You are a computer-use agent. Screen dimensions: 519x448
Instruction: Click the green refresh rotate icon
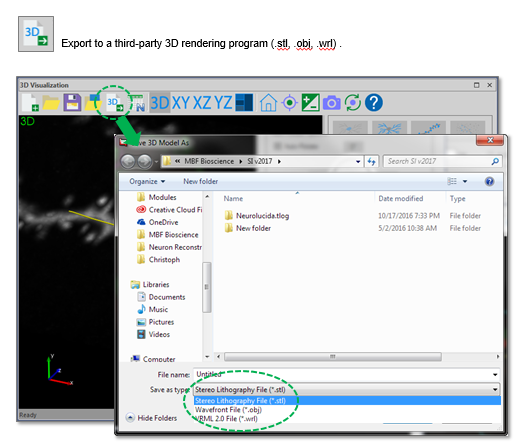(x=353, y=102)
